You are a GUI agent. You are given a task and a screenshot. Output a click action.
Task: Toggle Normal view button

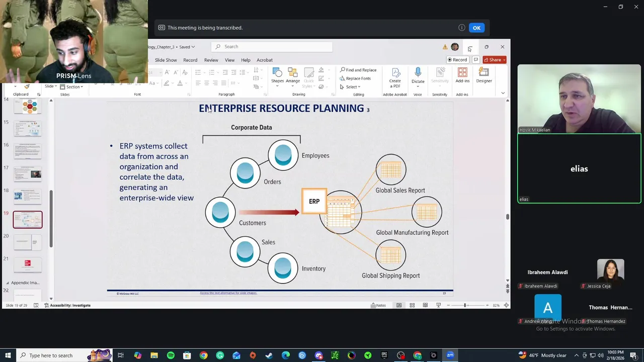click(399, 305)
